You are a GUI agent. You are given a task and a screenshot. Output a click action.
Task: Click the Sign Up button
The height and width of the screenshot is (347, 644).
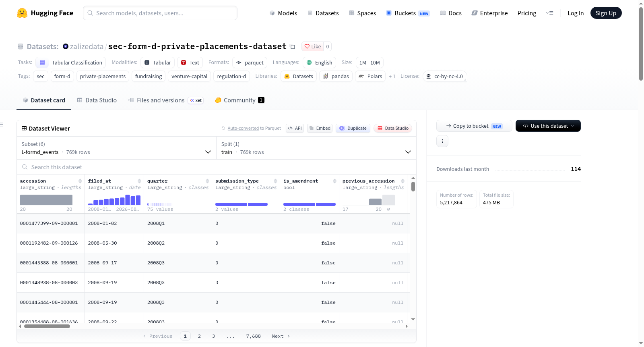point(606,13)
